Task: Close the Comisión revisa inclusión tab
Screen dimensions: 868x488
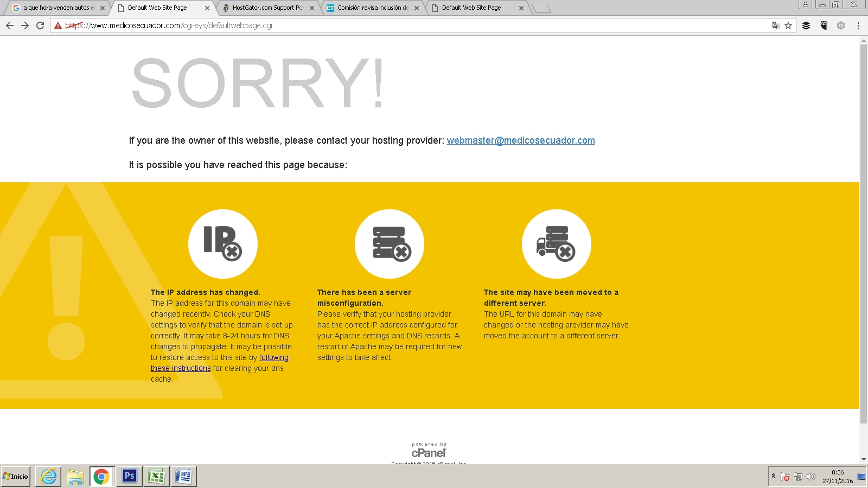Action: coord(417,8)
